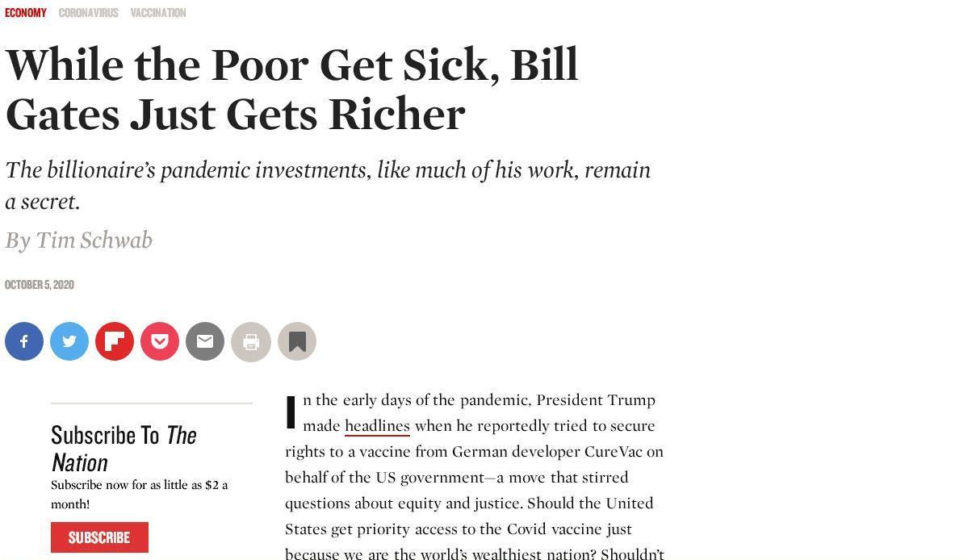Click the drop-cap opening paragraph
This screenshot has width=972, height=560.
[474, 477]
